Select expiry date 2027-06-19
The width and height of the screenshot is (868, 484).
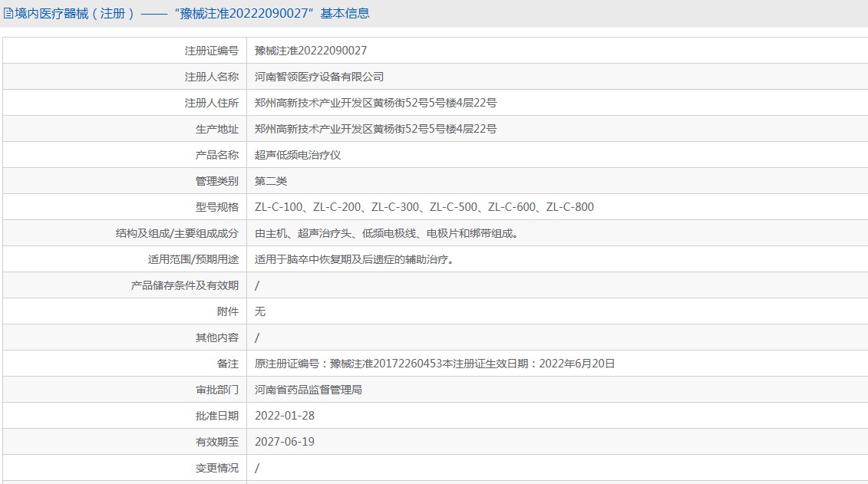(285, 441)
